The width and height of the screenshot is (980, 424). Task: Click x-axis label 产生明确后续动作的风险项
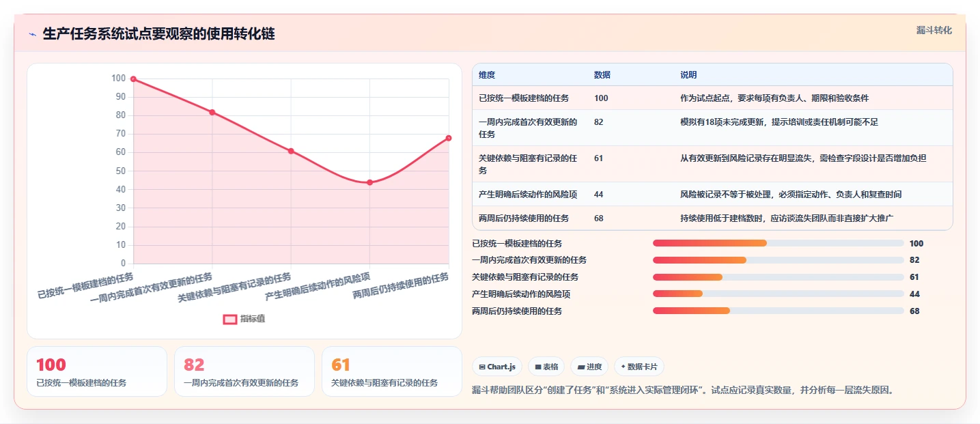pyautogui.click(x=318, y=287)
